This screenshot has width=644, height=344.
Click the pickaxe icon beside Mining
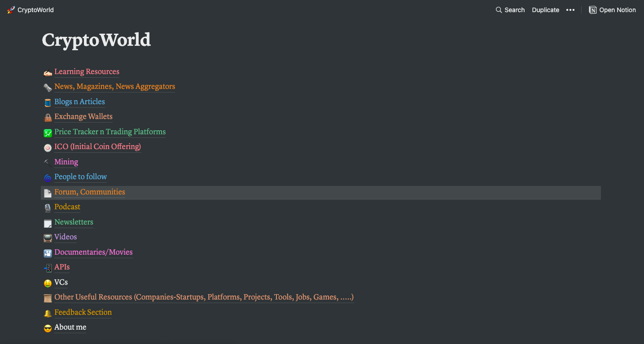48,163
